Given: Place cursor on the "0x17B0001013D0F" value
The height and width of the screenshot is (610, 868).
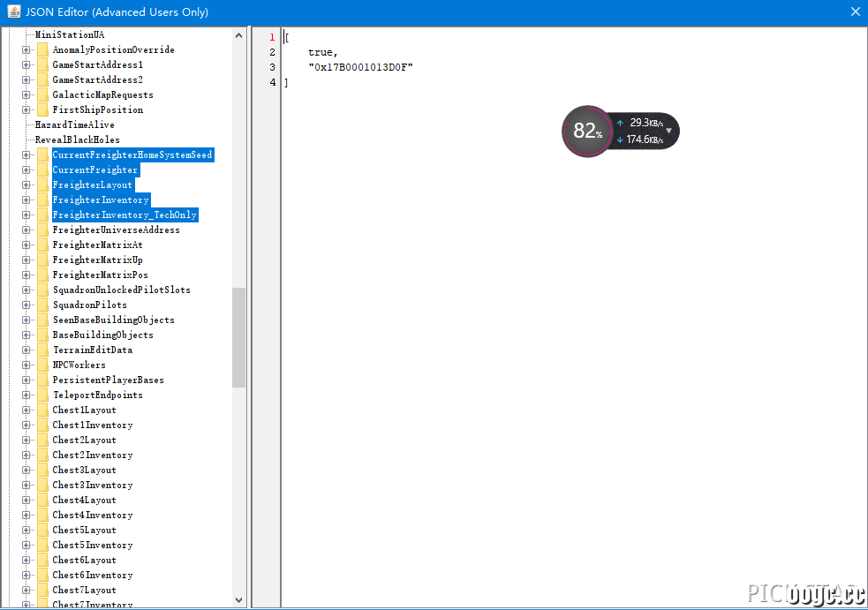Looking at the screenshot, I should [x=360, y=67].
